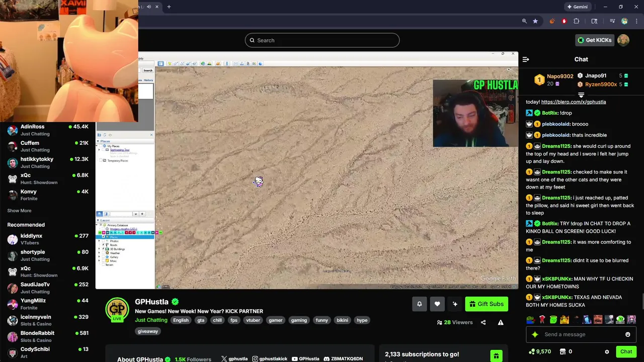Viewport: 644px width, 362px height.
Task: Collapse the chat panel with arrow icon
Action: tap(526, 59)
